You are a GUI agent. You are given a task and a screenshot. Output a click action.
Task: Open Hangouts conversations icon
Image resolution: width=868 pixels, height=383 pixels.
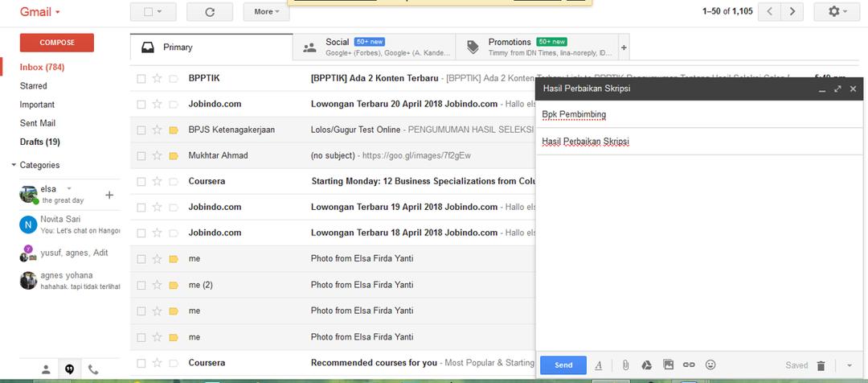tap(69, 369)
